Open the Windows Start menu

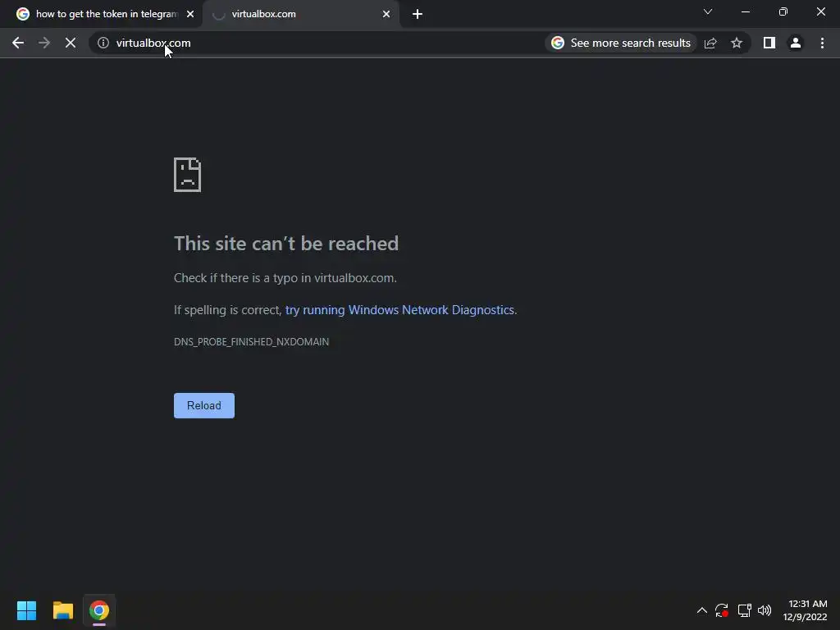26,610
